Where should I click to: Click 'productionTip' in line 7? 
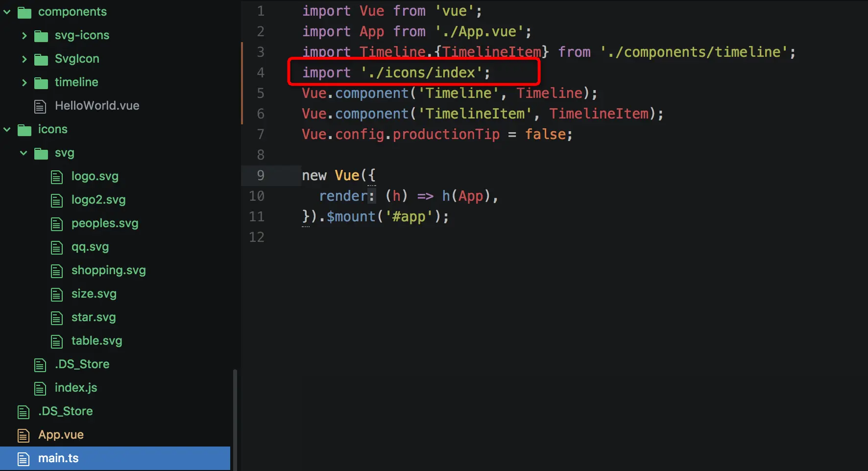point(446,134)
